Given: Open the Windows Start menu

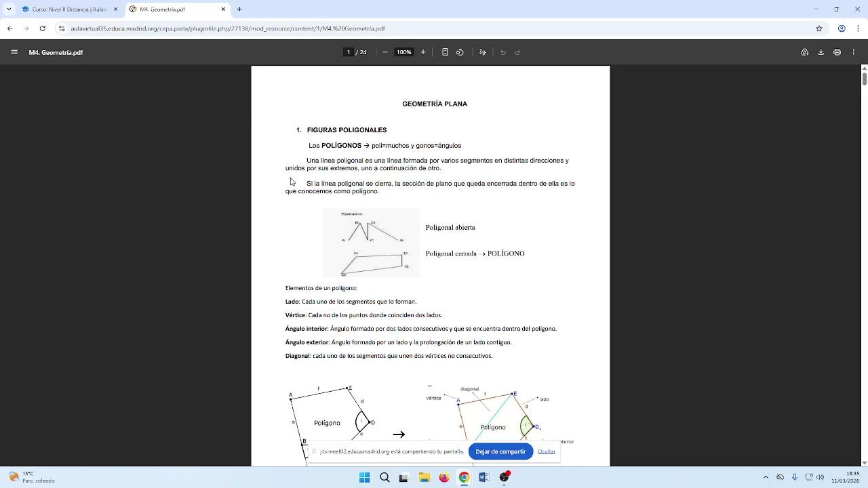Looking at the screenshot, I should pyautogui.click(x=364, y=477).
